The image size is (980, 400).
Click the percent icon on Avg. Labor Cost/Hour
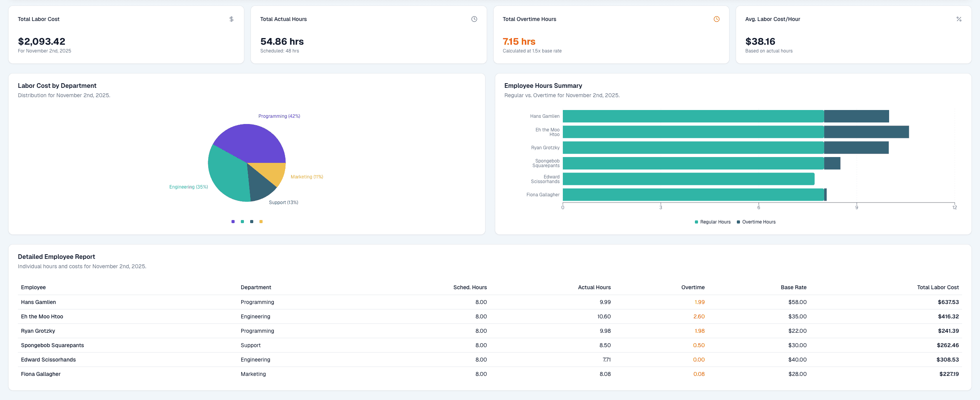pos(959,19)
